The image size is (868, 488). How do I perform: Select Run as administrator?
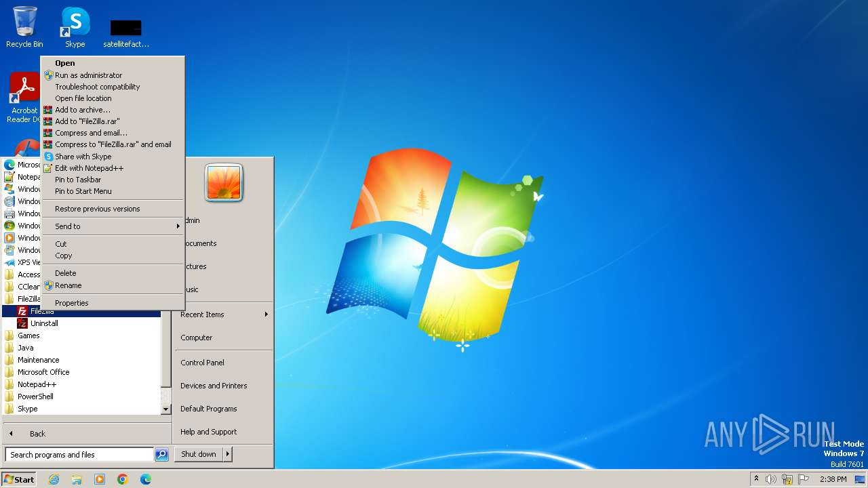pos(113,75)
